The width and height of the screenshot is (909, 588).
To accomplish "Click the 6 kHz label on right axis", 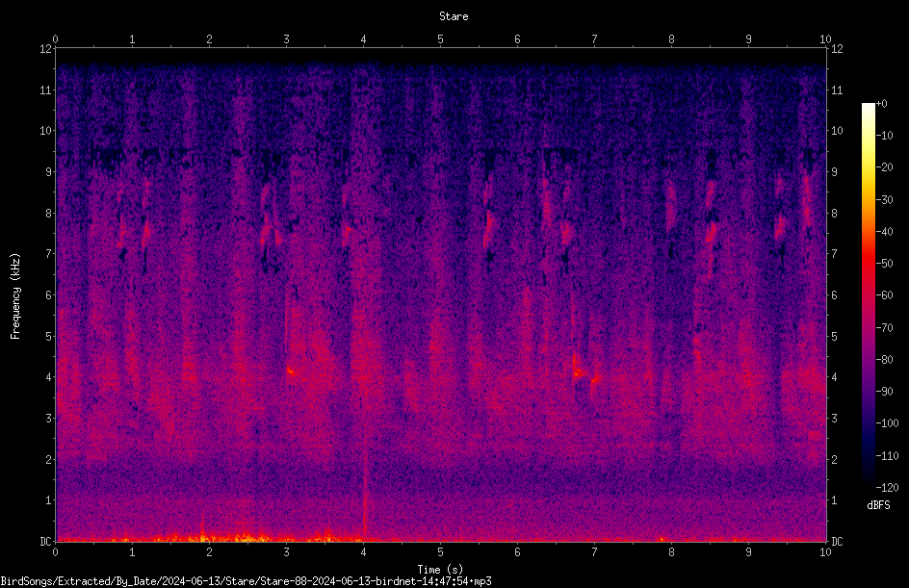I will coord(834,295).
